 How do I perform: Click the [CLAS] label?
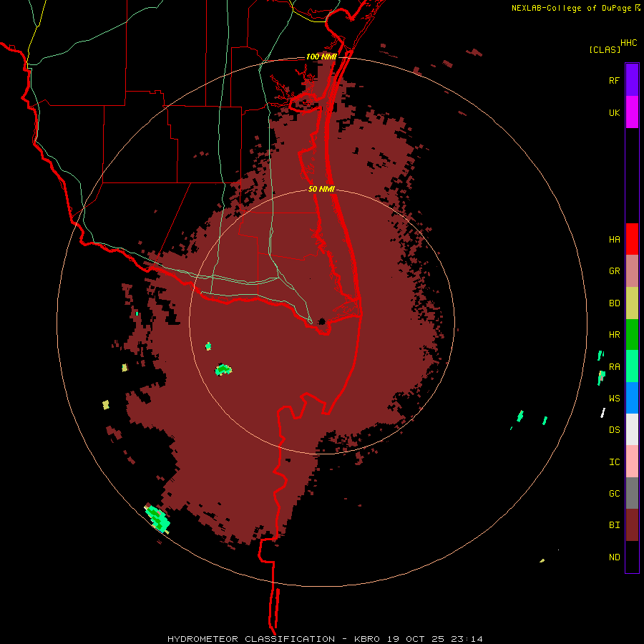605,49
